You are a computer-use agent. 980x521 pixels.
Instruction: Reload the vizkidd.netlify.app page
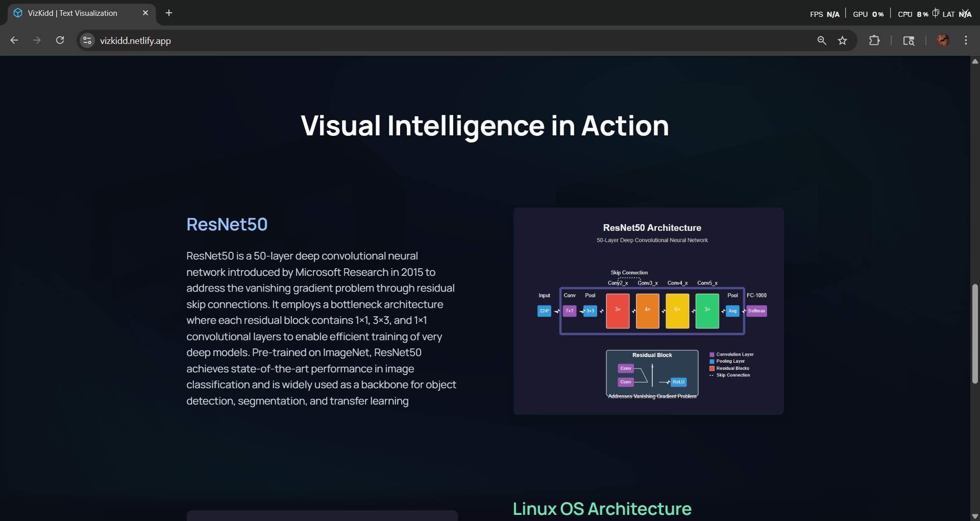coord(60,40)
